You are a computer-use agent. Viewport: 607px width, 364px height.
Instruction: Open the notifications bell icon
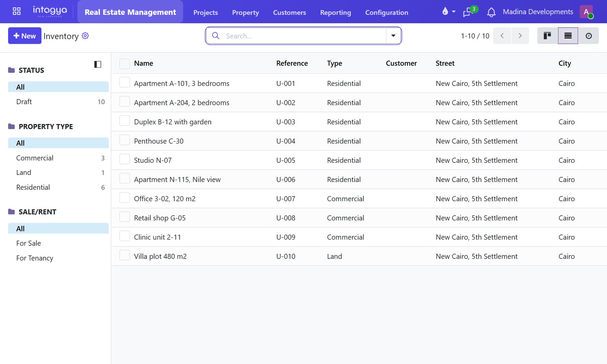point(491,12)
